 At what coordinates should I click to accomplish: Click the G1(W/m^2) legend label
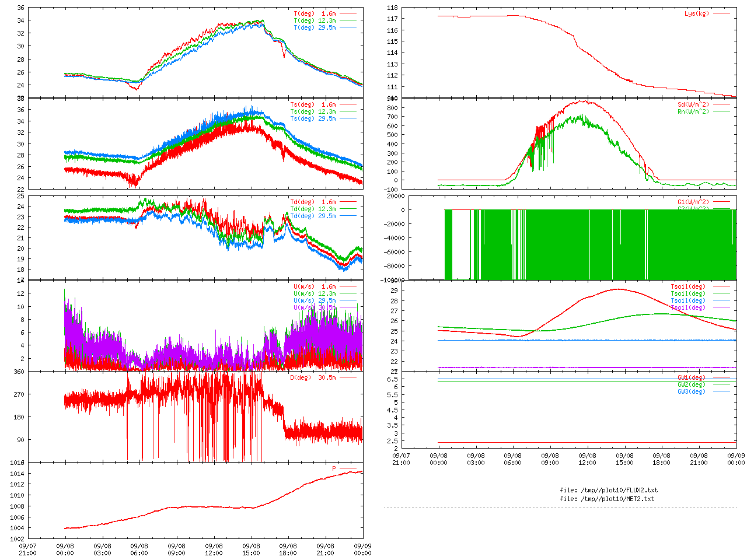click(693, 202)
